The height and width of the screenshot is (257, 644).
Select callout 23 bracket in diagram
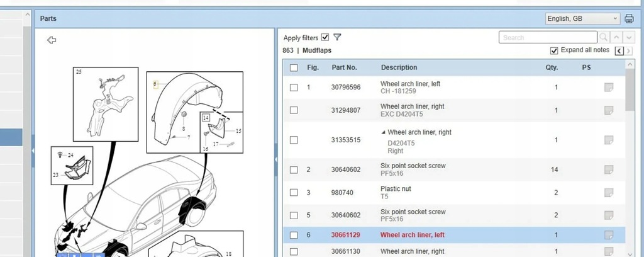[55, 174]
